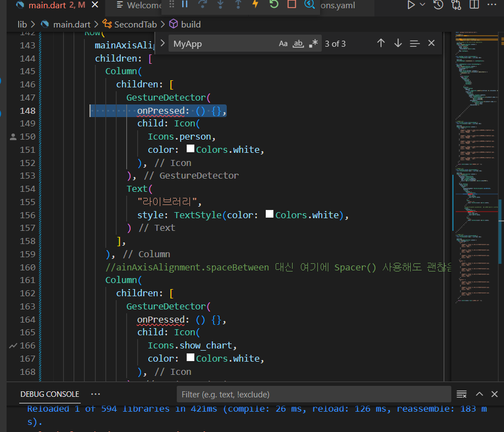Image resolution: width=504 pixels, height=432 pixels.
Task: Toggle Use Regular Expression in find
Action: click(313, 44)
